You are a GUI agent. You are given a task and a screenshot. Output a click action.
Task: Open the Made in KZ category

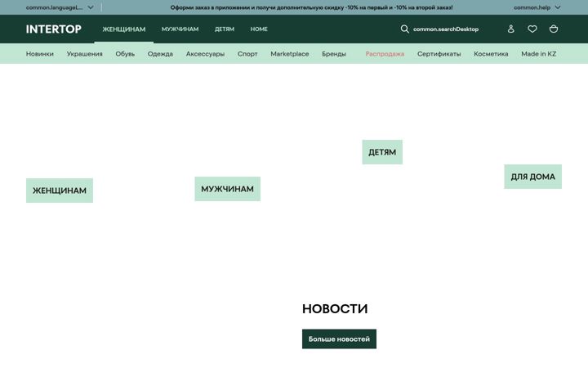coord(538,54)
